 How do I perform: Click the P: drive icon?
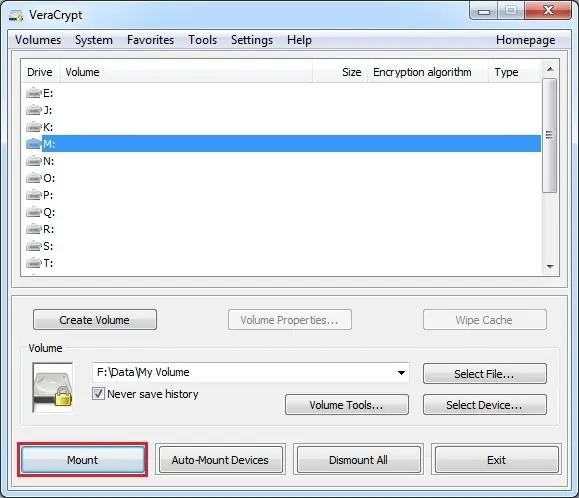pos(34,195)
